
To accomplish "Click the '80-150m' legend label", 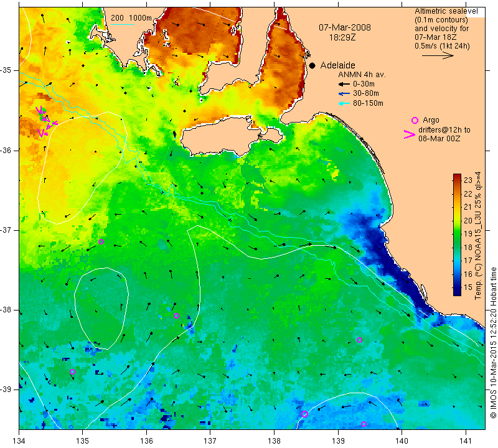I will [x=368, y=103].
